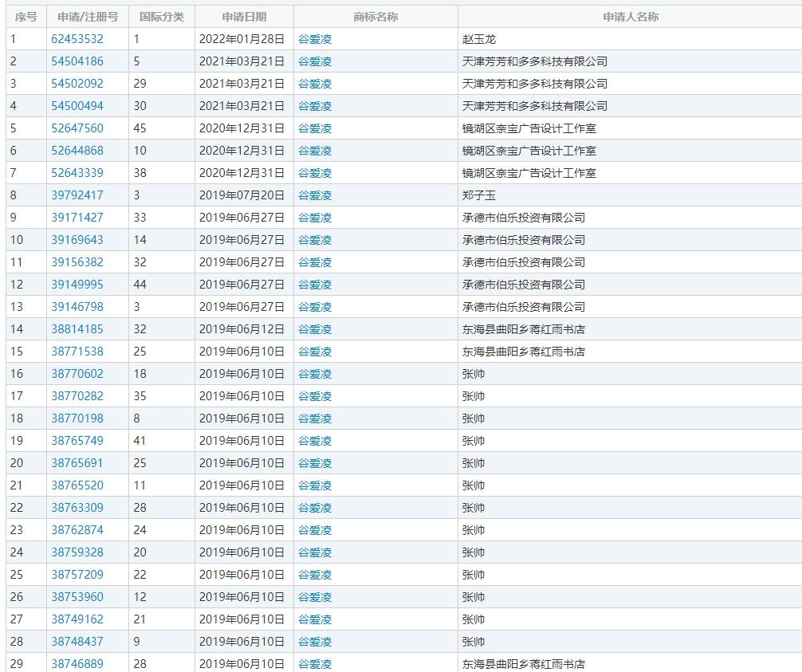
Task: Click the 申请人名称 column header
Action: pos(630,17)
